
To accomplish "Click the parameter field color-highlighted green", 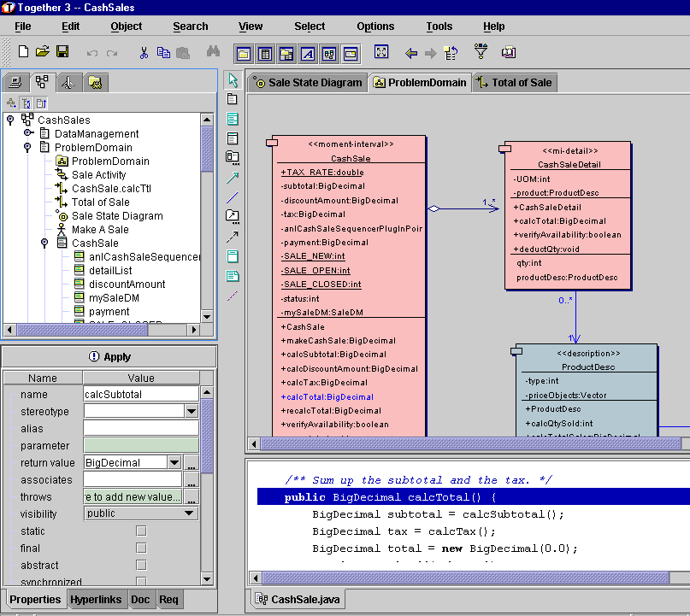I will click(x=140, y=445).
